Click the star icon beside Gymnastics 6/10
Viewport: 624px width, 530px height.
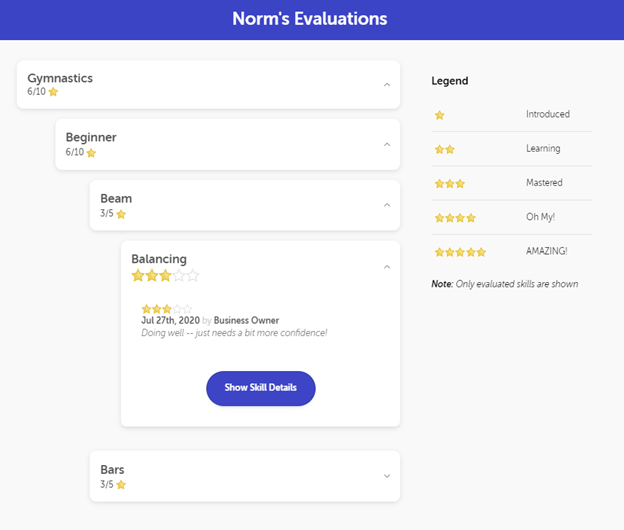click(53, 92)
